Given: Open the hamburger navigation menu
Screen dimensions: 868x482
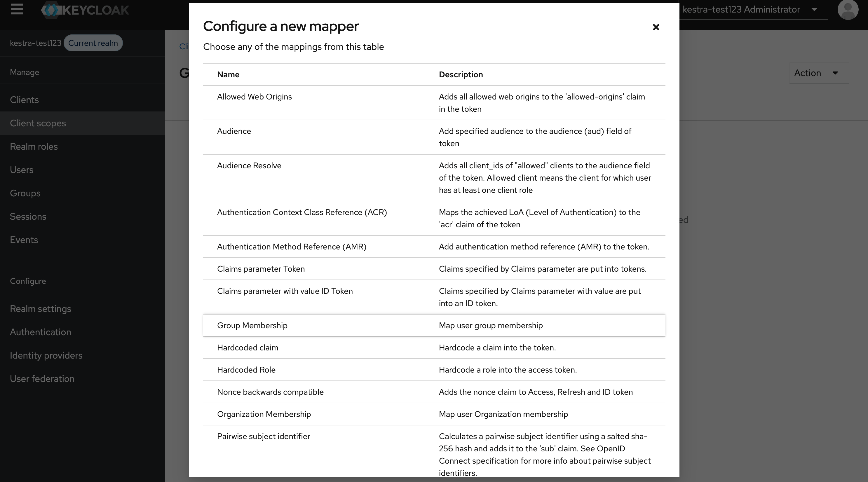Looking at the screenshot, I should point(17,9).
